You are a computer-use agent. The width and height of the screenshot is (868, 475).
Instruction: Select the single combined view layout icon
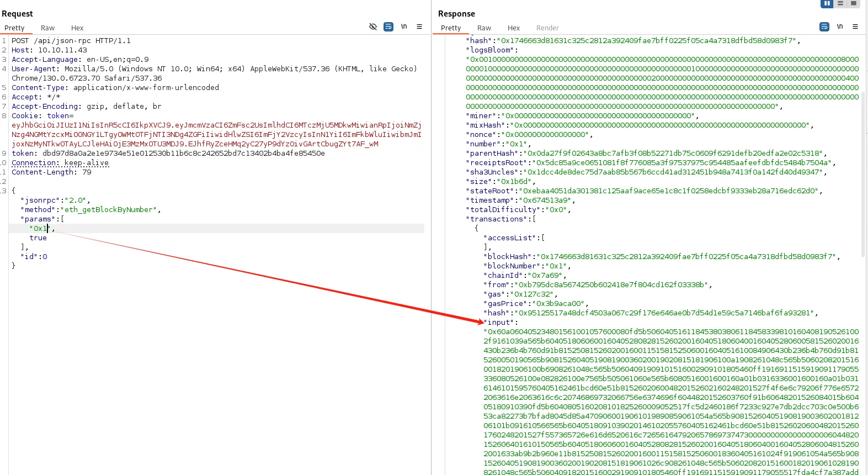point(854,3)
